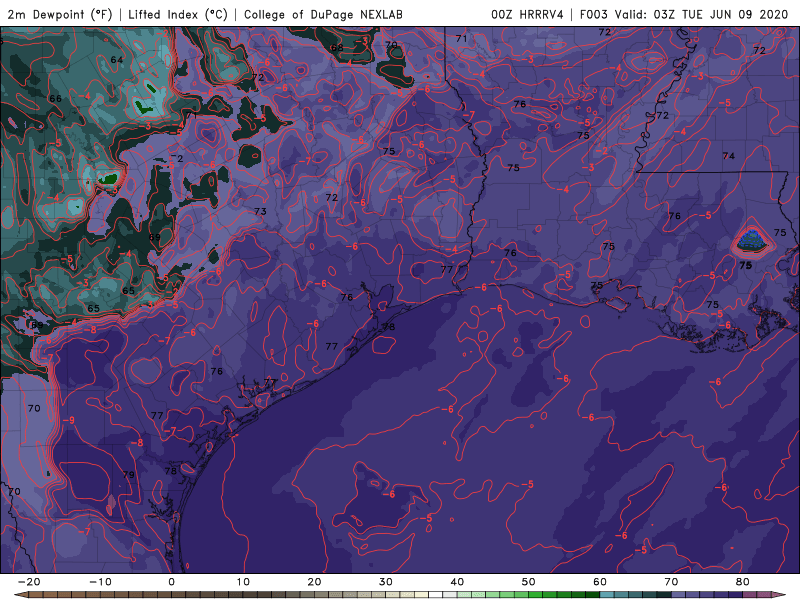The width and height of the screenshot is (800, 600).
Task: Click the 10 label on the color scale
Action: 243,582
